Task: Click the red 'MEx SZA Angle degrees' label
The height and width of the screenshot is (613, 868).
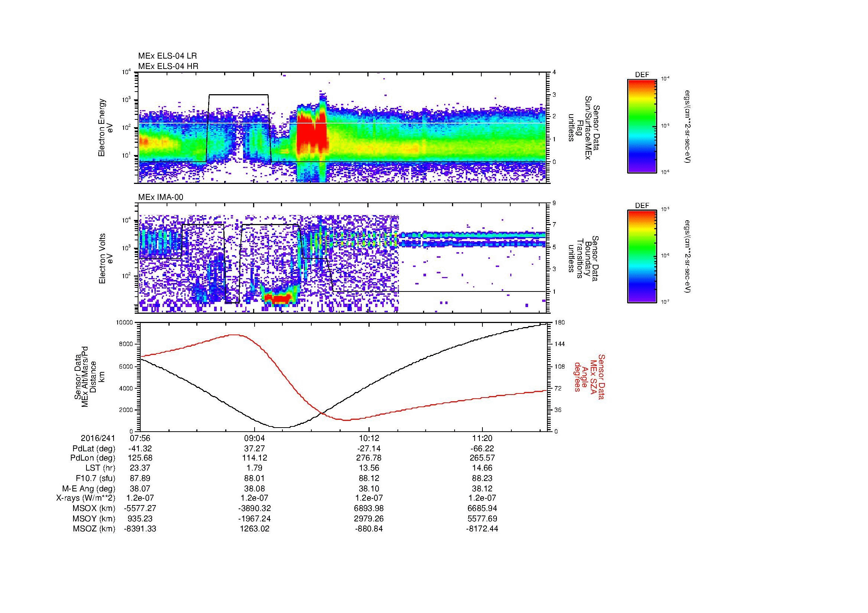Action: point(589,376)
